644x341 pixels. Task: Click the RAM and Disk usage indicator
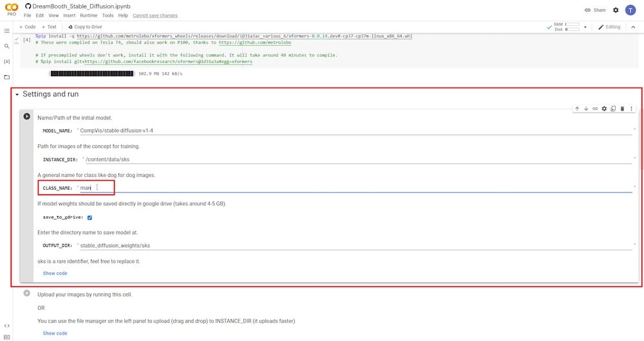pos(567,27)
